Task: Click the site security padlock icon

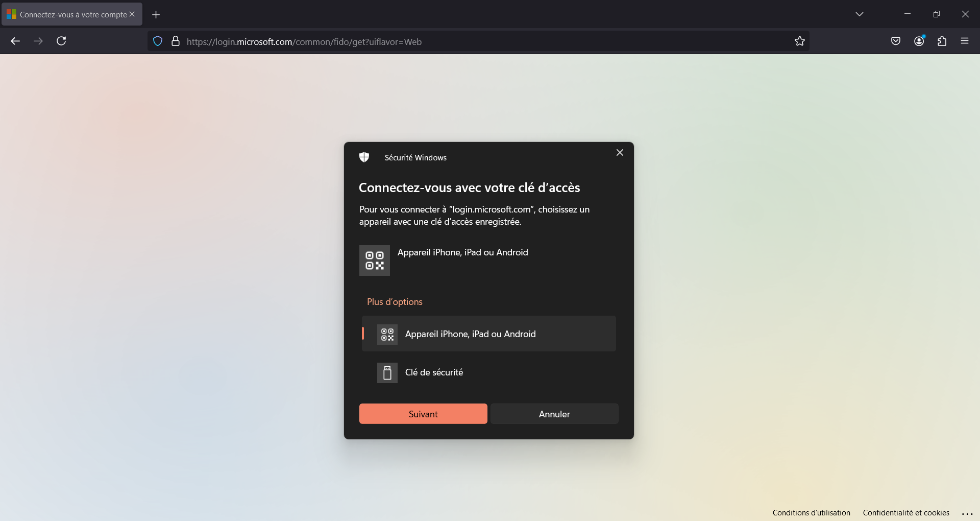Action: coord(176,41)
